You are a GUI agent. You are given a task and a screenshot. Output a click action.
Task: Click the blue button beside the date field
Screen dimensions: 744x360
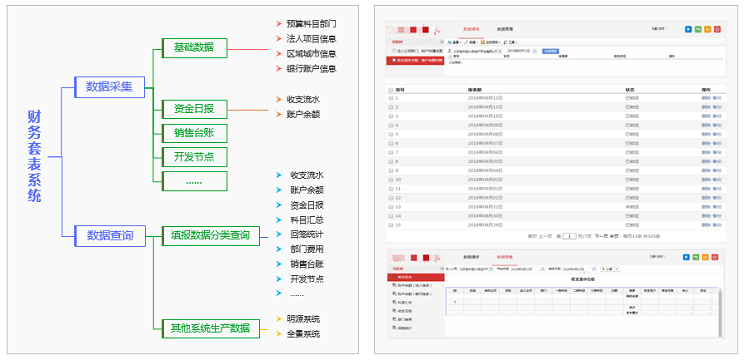click(x=550, y=51)
